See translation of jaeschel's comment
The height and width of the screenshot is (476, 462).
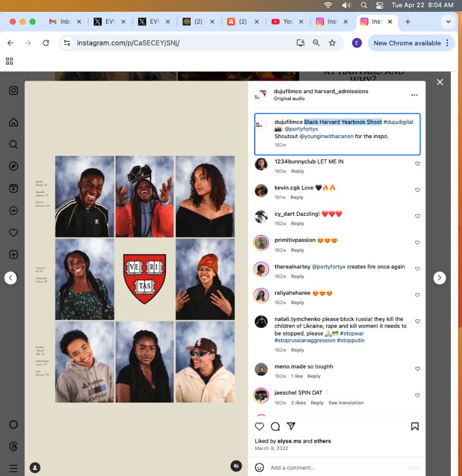pyautogui.click(x=346, y=403)
